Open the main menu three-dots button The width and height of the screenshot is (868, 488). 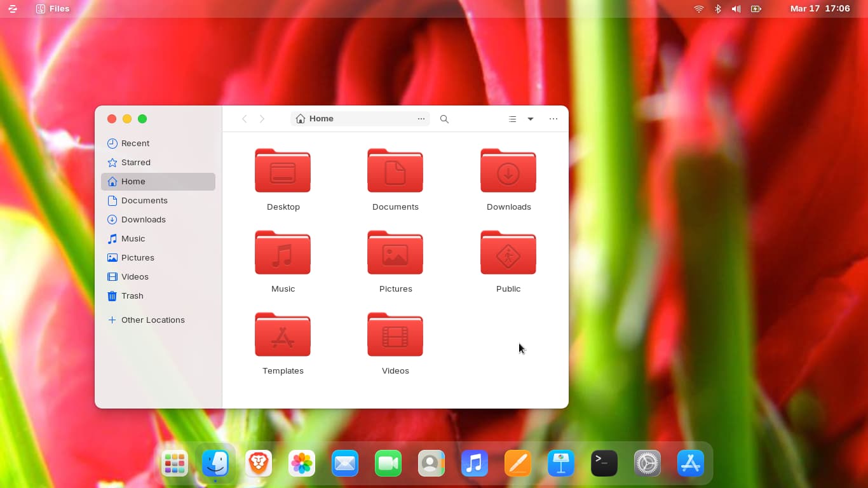point(553,119)
